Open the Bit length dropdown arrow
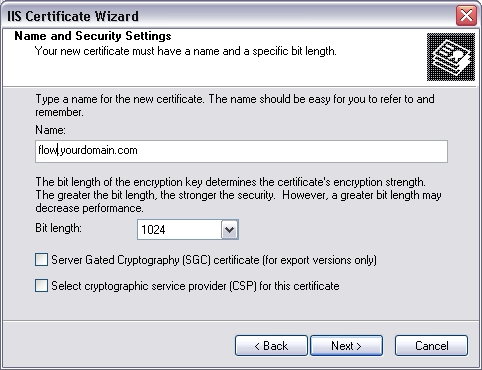482x370 pixels. tap(230, 229)
